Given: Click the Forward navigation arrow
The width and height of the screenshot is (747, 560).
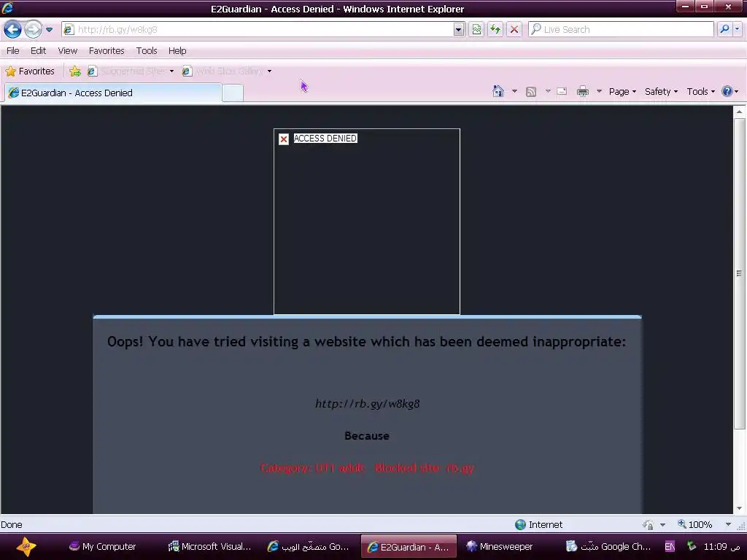Looking at the screenshot, I should pyautogui.click(x=33, y=29).
